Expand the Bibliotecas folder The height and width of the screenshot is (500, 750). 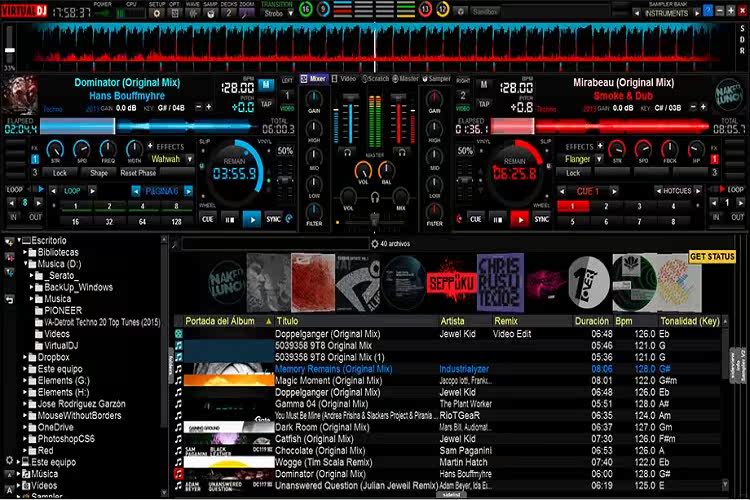(x=25, y=252)
